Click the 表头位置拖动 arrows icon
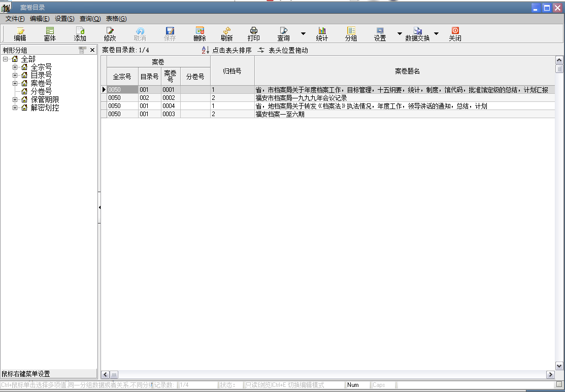Screen dimensions: 565x392 point(261,50)
